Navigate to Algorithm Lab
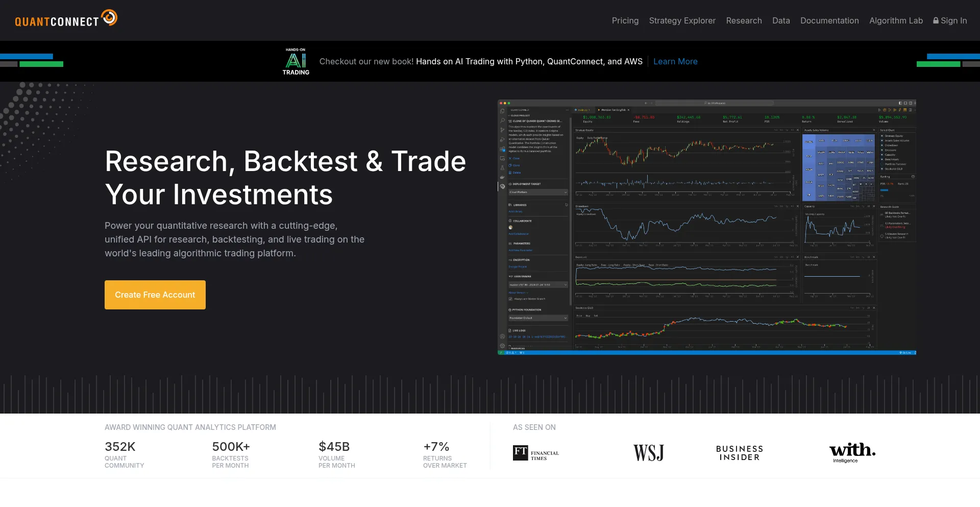980x507 pixels. 896,20
